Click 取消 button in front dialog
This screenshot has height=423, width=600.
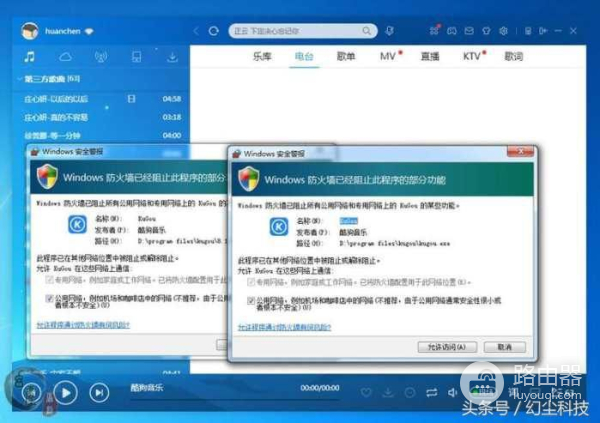pos(505,347)
